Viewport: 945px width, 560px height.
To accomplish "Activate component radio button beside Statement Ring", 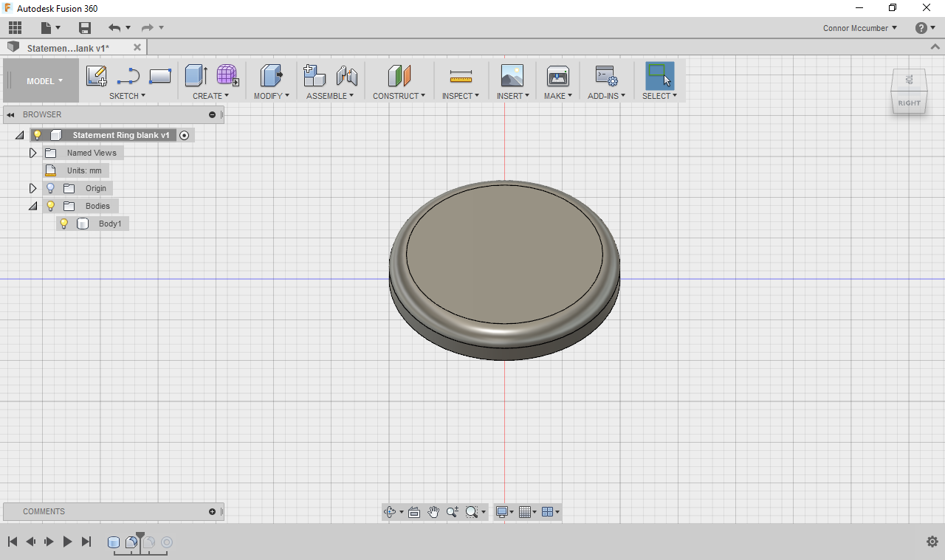I will point(185,135).
